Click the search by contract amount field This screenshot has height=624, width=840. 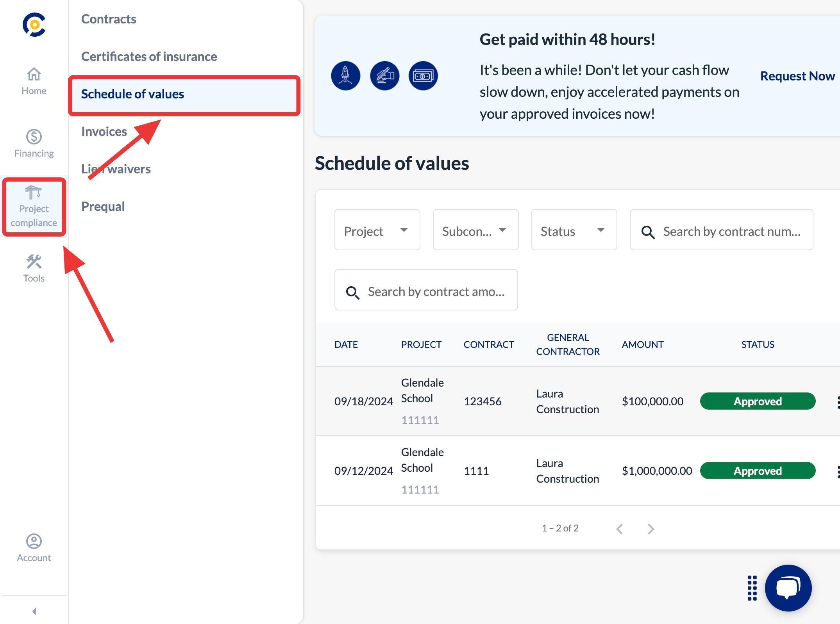pyautogui.click(x=426, y=290)
